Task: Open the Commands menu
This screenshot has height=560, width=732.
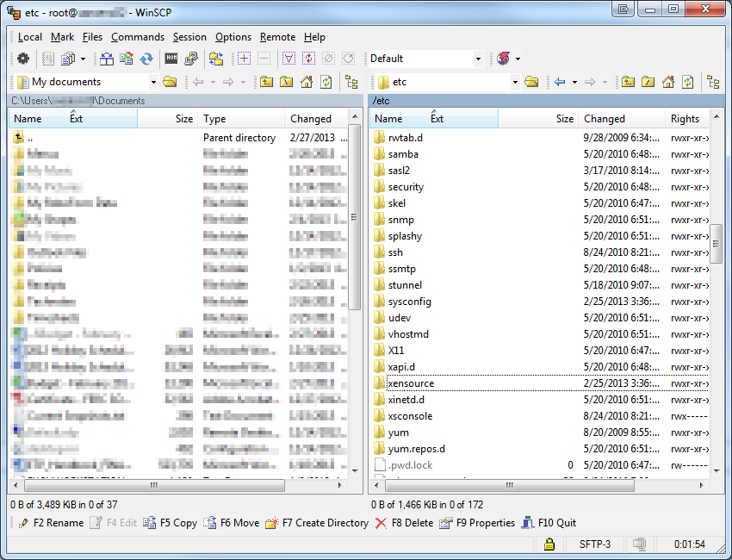Action: coord(138,37)
